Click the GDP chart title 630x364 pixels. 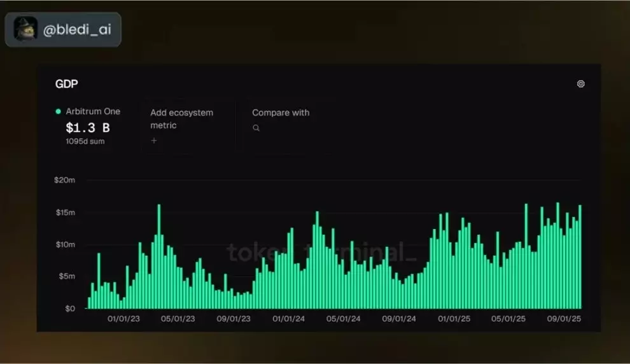(x=67, y=84)
